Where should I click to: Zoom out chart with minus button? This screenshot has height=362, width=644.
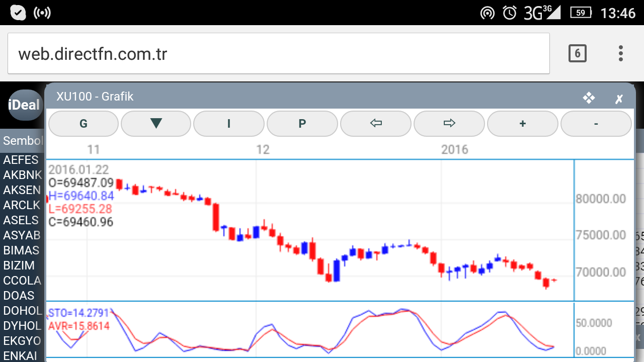click(x=596, y=124)
